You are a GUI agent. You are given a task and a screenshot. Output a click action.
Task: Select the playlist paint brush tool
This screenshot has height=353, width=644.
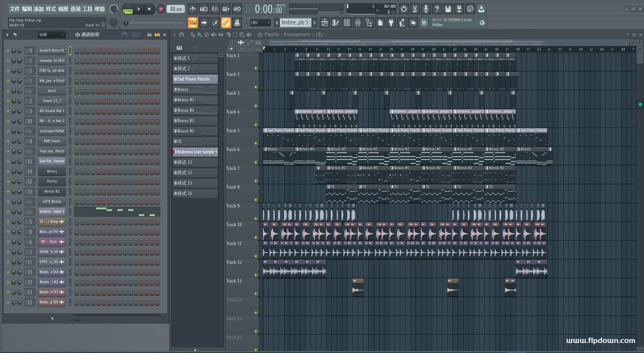(x=200, y=35)
